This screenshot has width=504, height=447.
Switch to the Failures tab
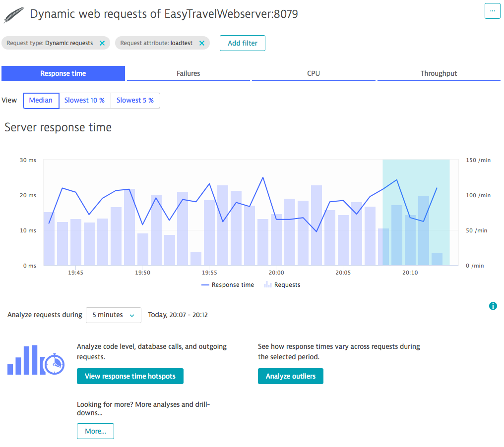189,73
